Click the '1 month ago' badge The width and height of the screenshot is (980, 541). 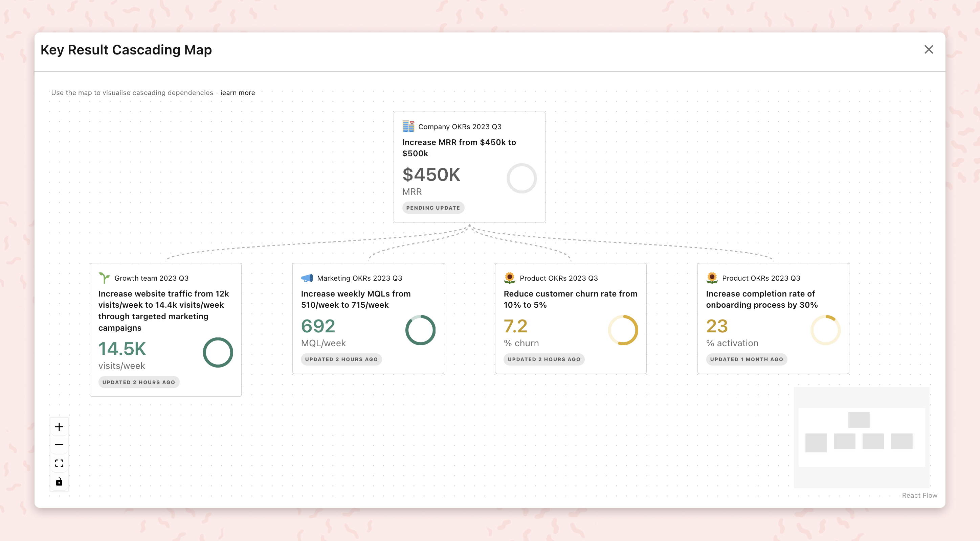coord(747,359)
